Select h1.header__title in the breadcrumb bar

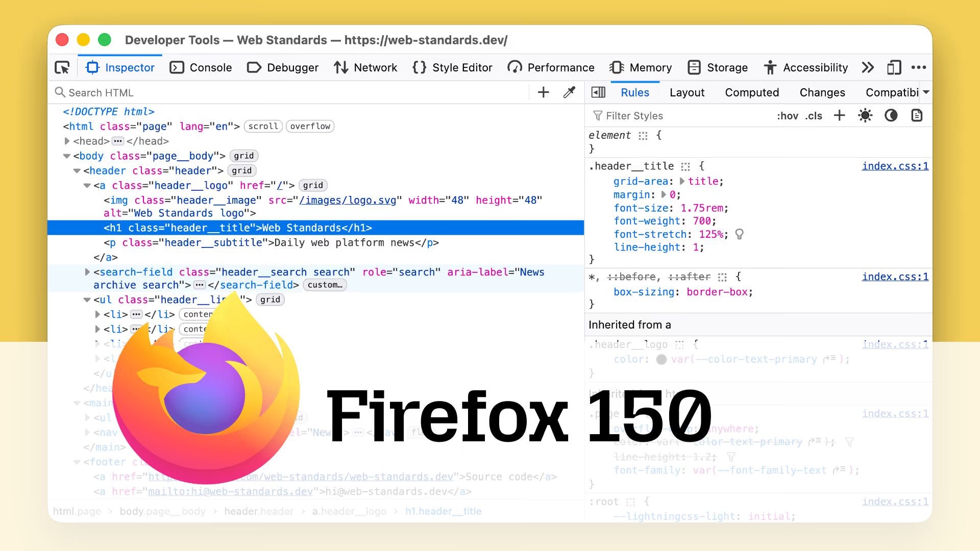pyautogui.click(x=444, y=511)
